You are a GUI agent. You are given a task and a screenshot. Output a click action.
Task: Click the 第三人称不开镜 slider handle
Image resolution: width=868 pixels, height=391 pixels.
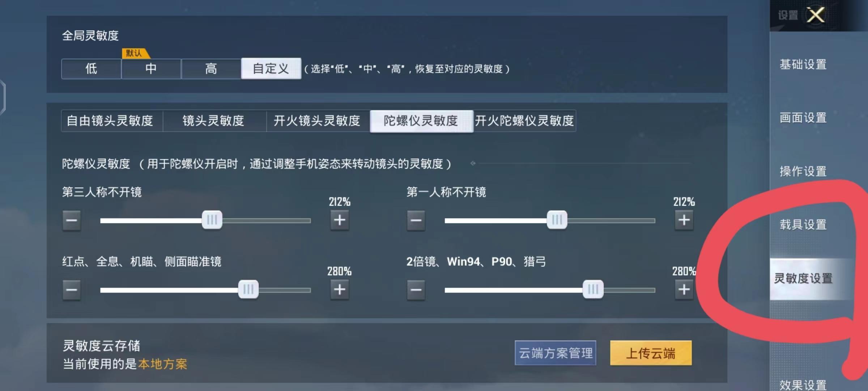pyautogui.click(x=213, y=219)
